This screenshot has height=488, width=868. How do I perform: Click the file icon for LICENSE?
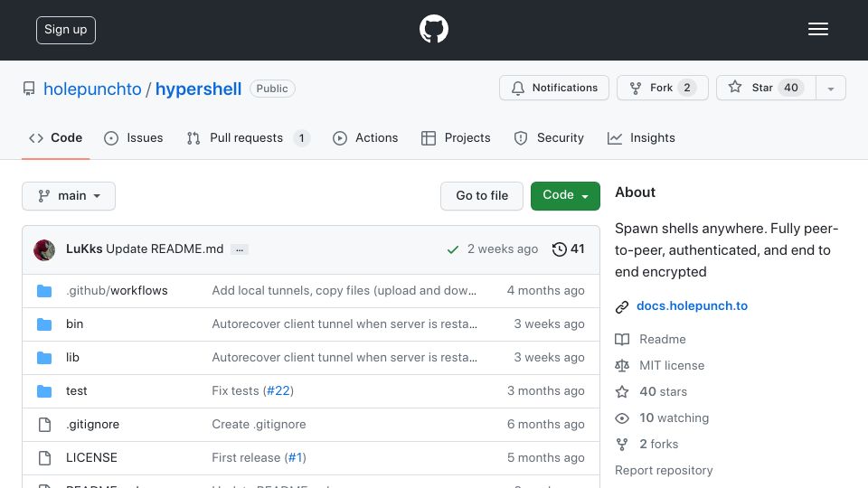click(44, 458)
